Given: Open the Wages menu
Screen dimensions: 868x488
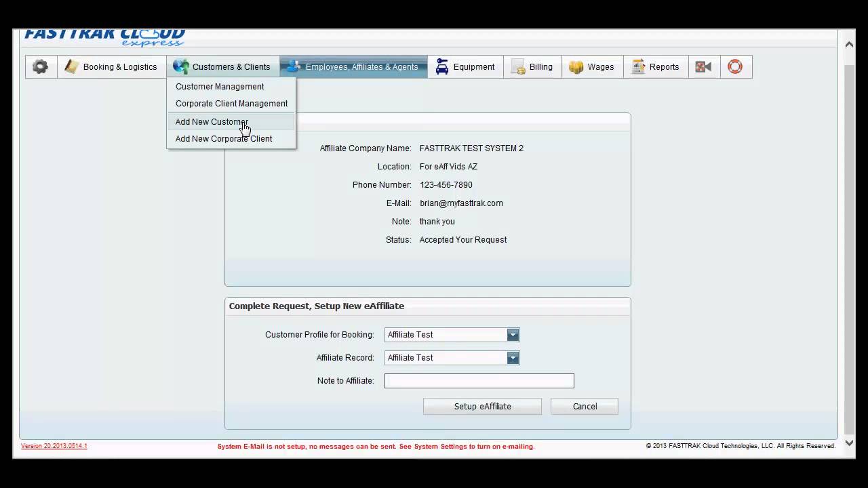Looking at the screenshot, I should click(x=593, y=66).
